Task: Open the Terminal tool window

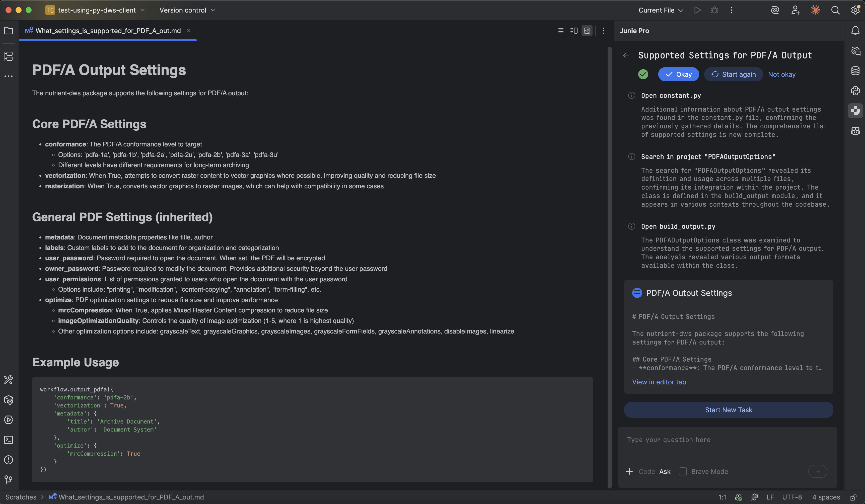Action: coord(9,440)
